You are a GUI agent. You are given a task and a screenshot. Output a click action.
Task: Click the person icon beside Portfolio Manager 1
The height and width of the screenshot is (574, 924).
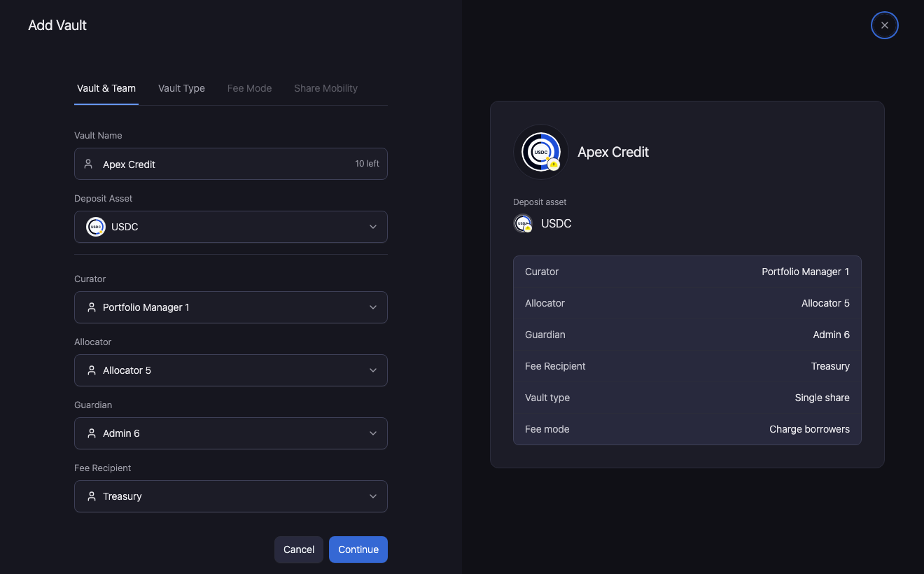point(91,307)
